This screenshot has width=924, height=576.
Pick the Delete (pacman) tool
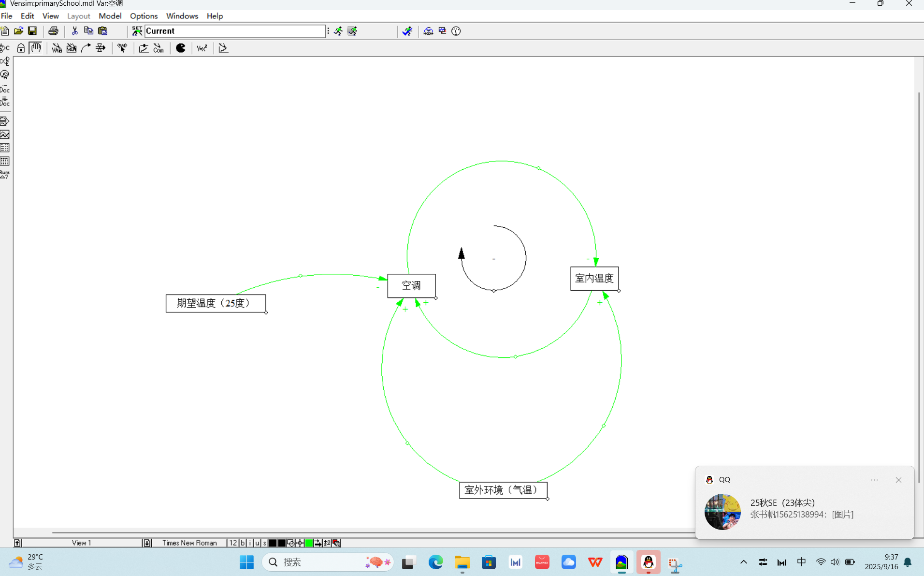click(x=181, y=48)
